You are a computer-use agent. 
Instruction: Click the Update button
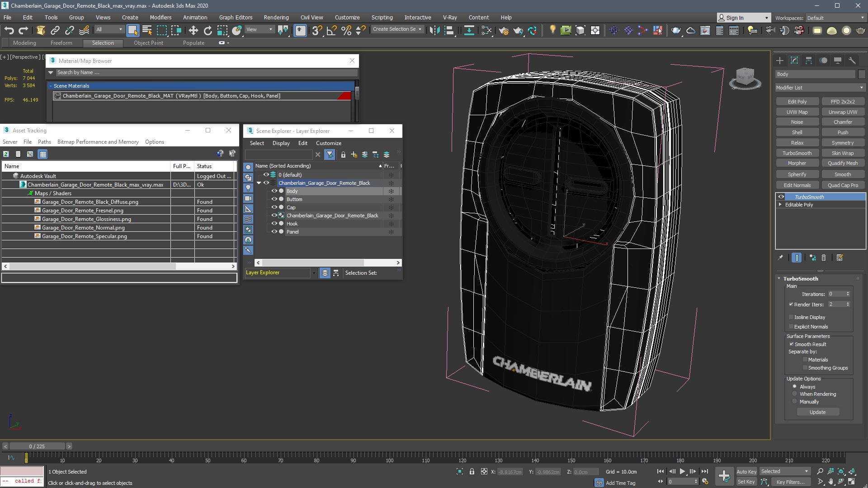pos(817,412)
